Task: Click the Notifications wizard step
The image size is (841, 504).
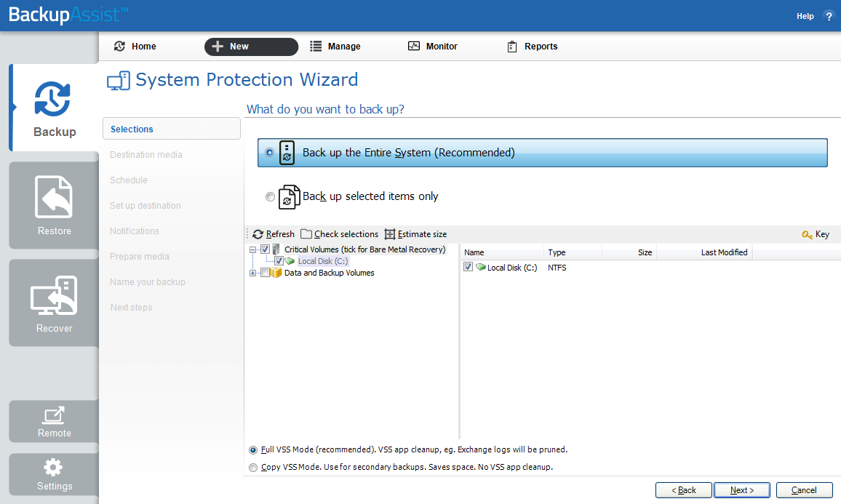Action: [x=135, y=231]
